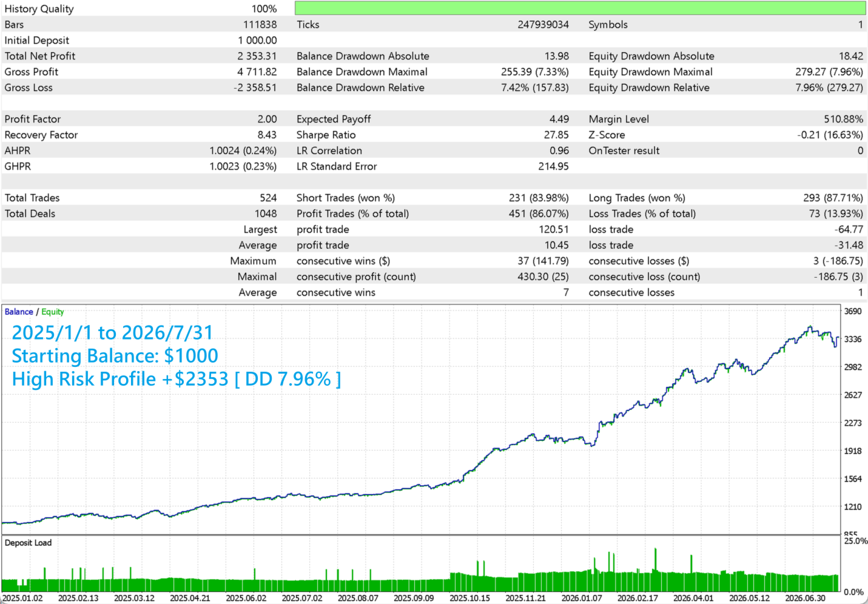Select the Sharpe Ratio label

click(326, 135)
